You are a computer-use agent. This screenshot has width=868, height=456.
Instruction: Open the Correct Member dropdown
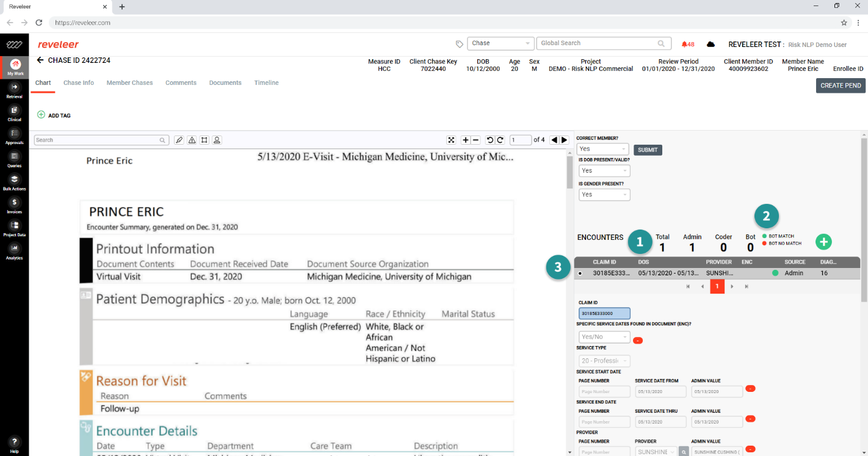(602, 149)
